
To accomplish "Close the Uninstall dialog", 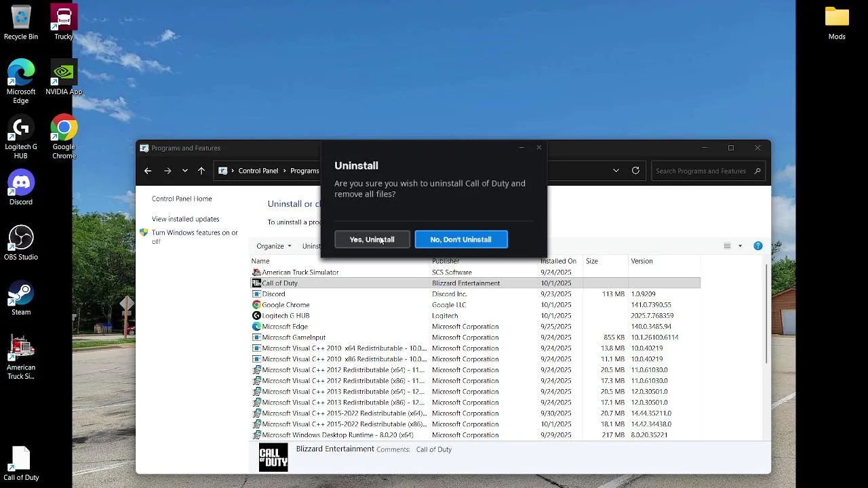I will tap(539, 147).
